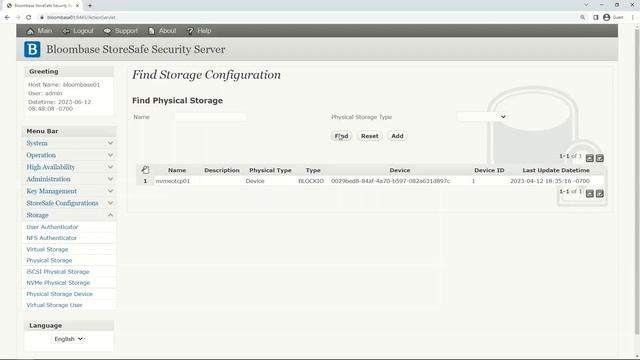Open Help from the top bar

tap(204, 31)
